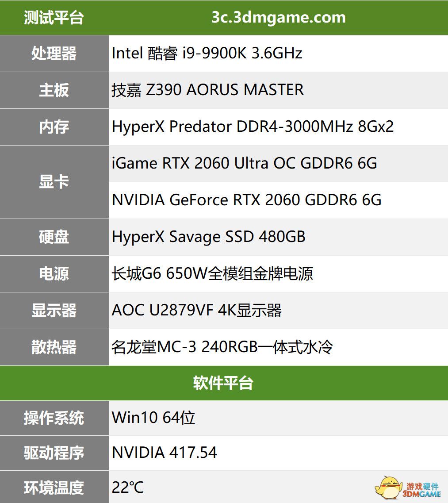The image size is (448, 503).
Task: Click the 技嘉 Z390 AORUS MASTER value
Action: (x=207, y=89)
